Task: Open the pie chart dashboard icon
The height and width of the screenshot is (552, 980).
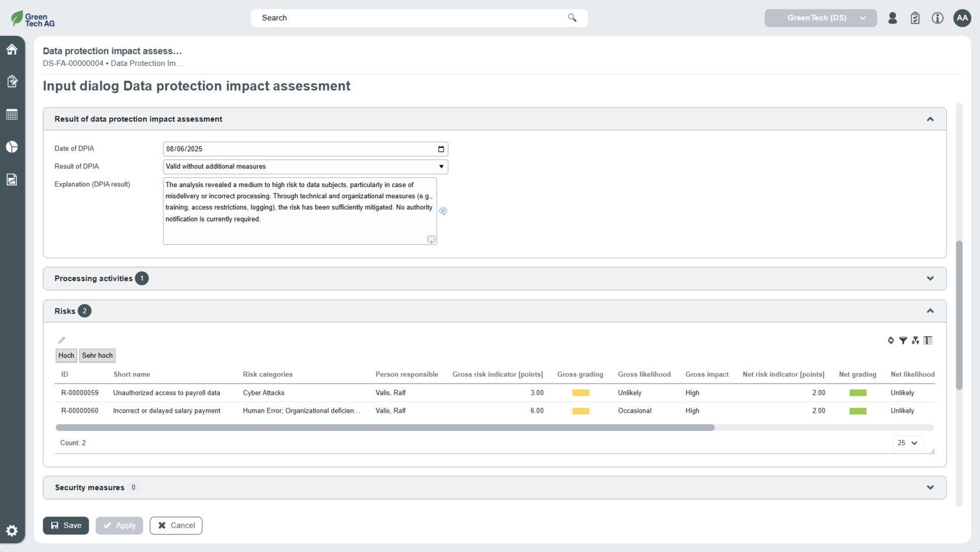Action: click(x=12, y=147)
